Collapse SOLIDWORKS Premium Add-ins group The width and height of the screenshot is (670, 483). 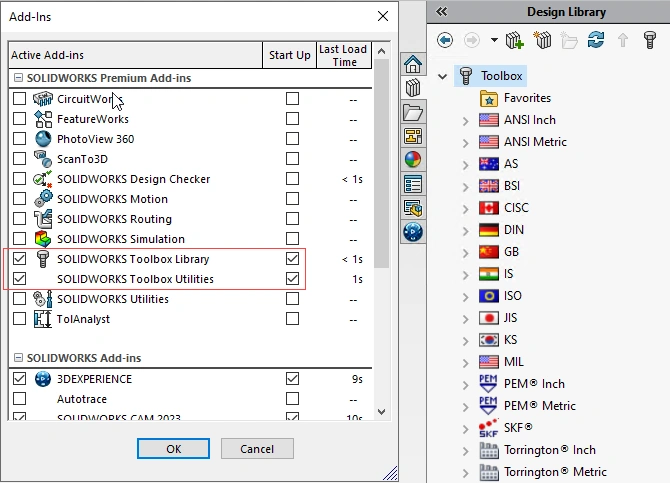point(18,78)
